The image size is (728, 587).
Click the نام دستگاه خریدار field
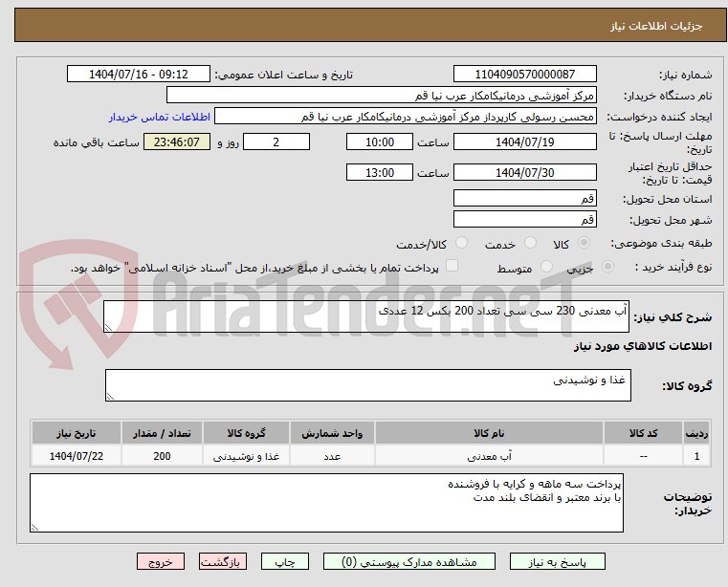click(x=381, y=96)
